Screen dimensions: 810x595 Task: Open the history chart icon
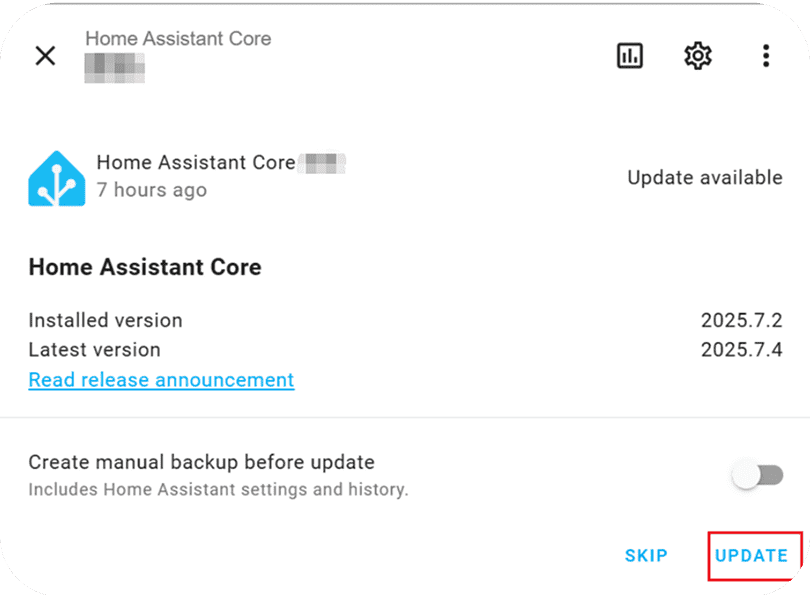630,56
